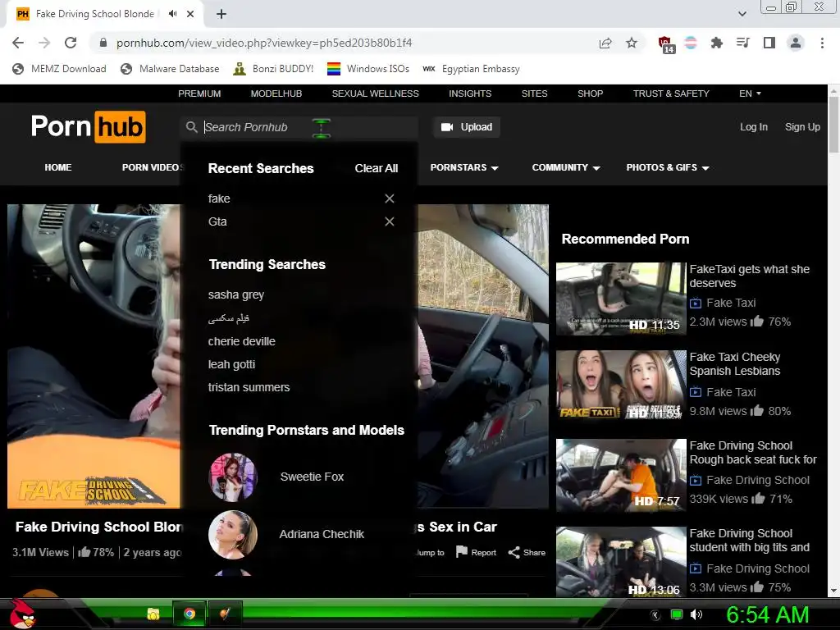
Task: Open the SHOP top menu item
Action: (x=591, y=94)
